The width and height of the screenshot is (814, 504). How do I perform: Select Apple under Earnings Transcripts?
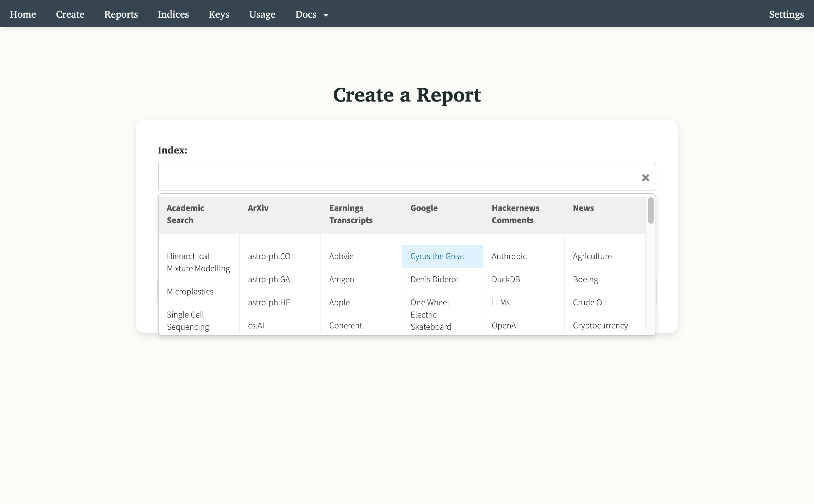click(339, 302)
